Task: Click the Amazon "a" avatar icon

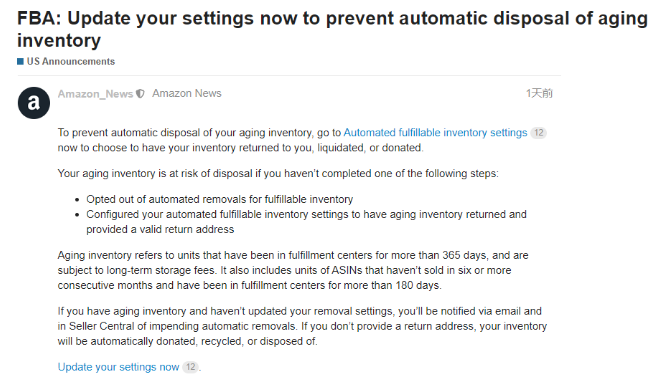Action: pos(34,103)
